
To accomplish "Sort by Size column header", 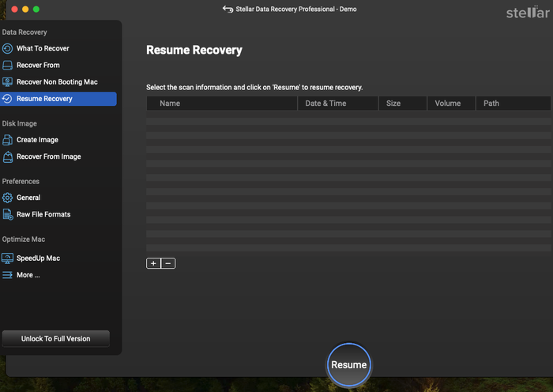I will pyautogui.click(x=403, y=104).
